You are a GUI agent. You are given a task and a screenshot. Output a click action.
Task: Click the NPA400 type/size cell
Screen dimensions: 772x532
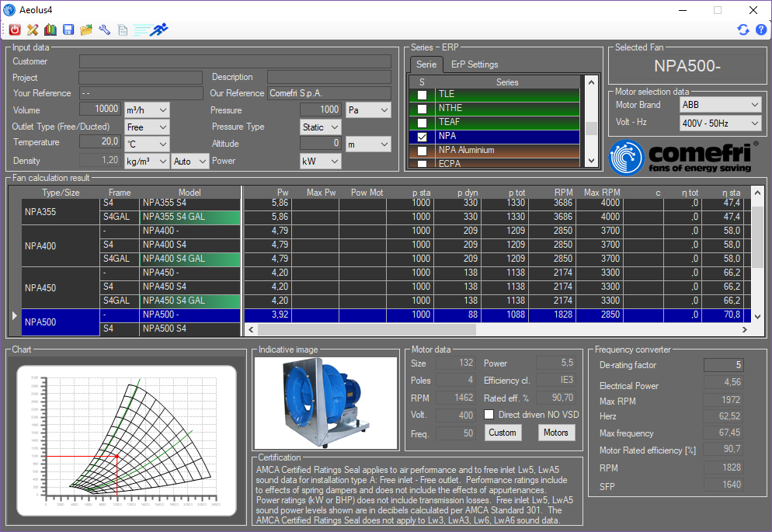[x=61, y=245]
